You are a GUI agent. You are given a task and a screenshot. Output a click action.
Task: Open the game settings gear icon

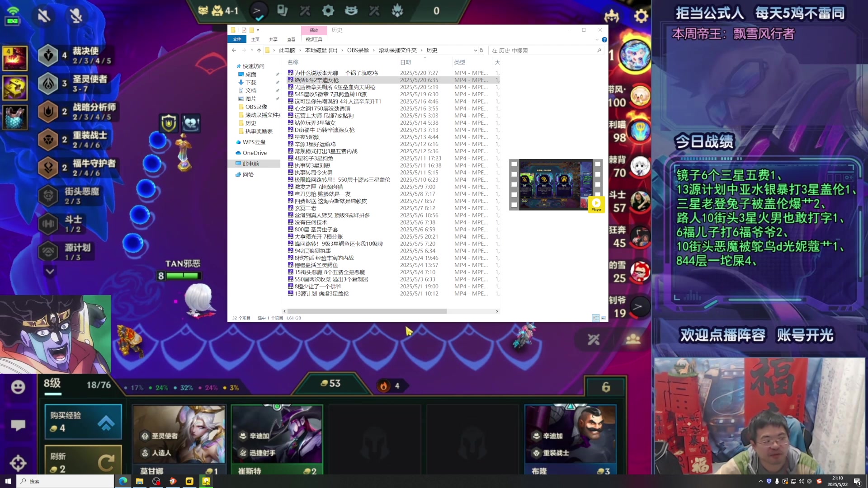(x=641, y=17)
